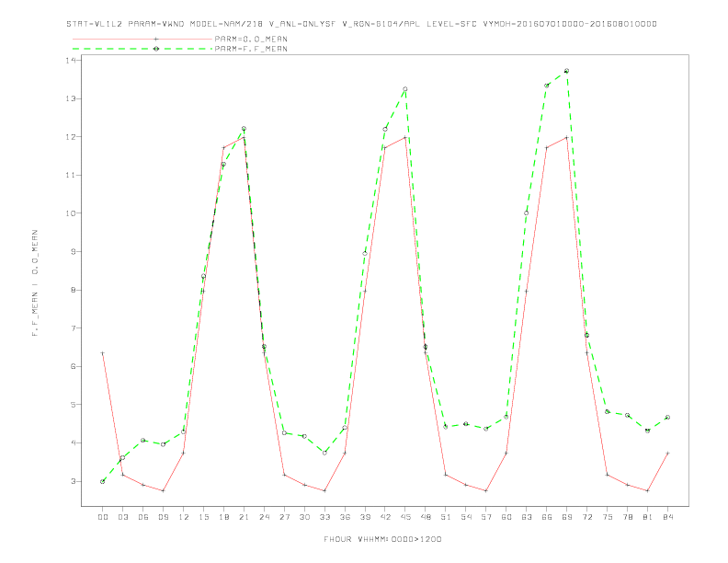The width and height of the screenshot is (728, 563).
Task: Click x-axis forecast hour label 84
Action: 667,517
